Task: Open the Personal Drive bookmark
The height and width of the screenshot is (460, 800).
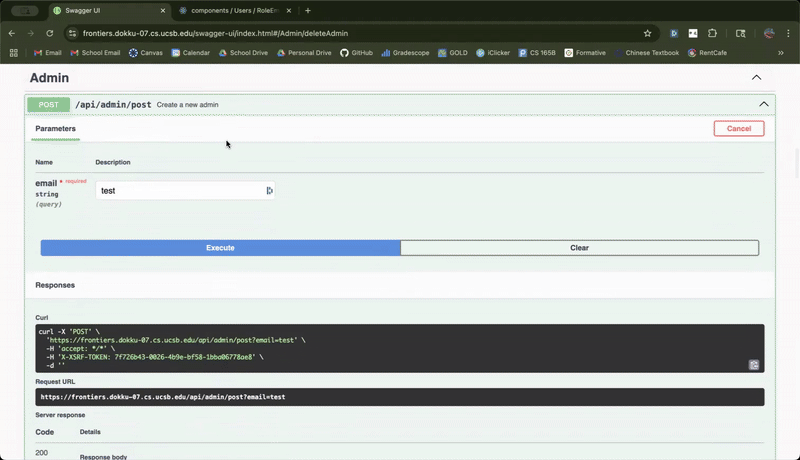Action: click(x=304, y=53)
